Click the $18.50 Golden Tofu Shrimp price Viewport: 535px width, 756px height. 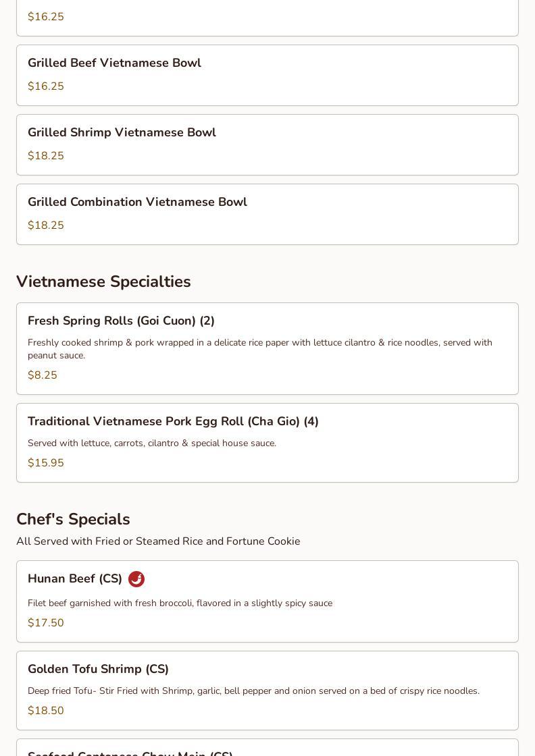point(46,710)
